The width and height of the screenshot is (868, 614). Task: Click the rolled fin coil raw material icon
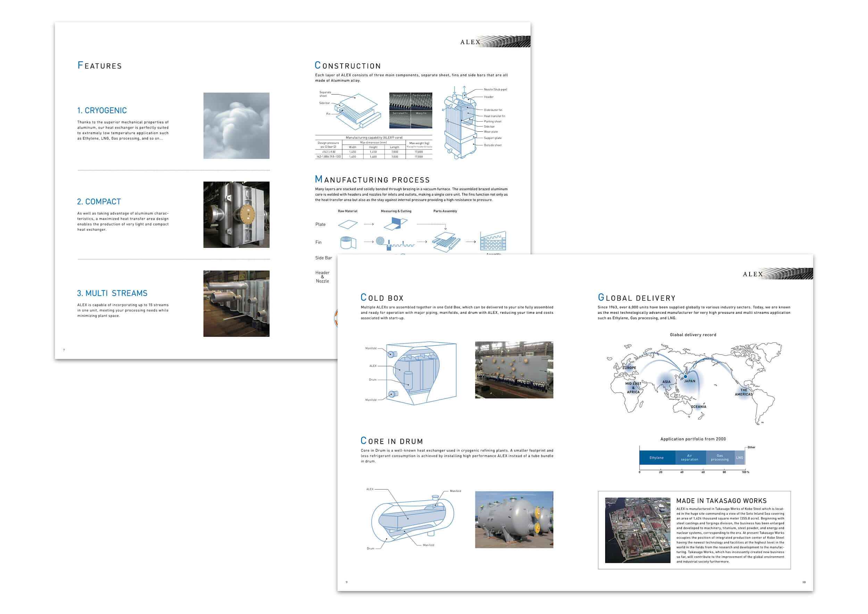coord(348,242)
